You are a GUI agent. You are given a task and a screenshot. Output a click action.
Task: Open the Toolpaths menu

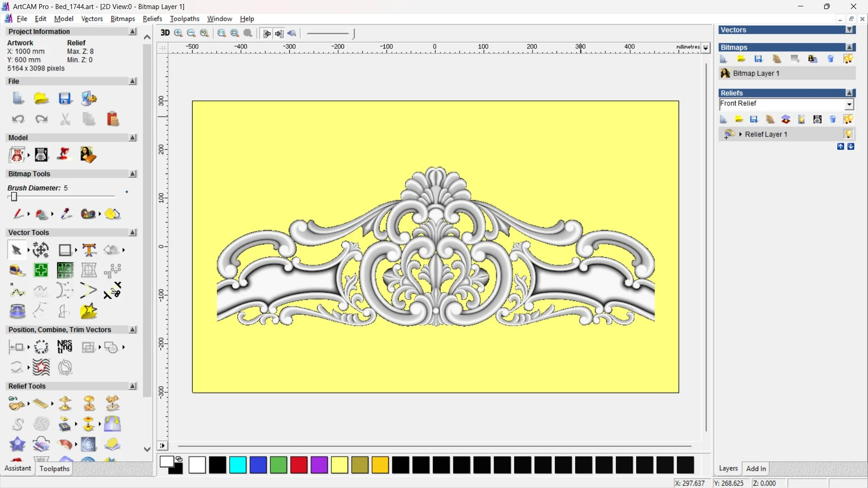coord(184,19)
